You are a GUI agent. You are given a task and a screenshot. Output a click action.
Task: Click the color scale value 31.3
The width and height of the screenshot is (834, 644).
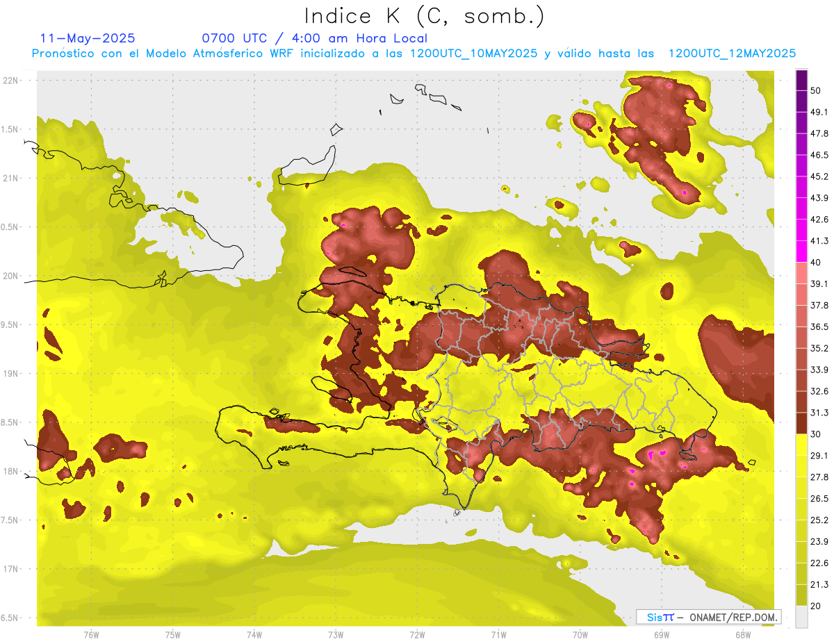point(819,413)
